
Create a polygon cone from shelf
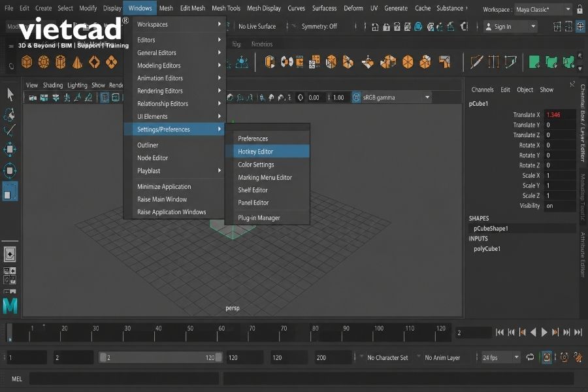tap(77, 62)
